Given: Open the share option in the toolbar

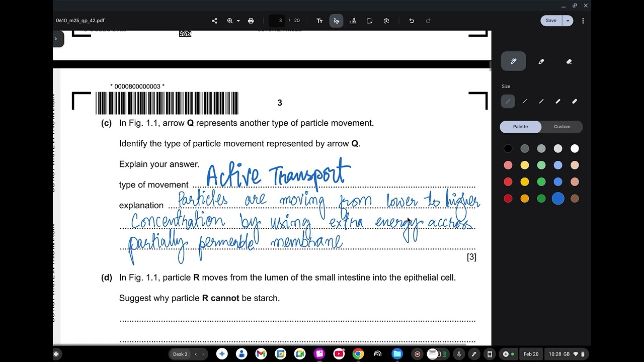Looking at the screenshot, I should tap(215, 21).
